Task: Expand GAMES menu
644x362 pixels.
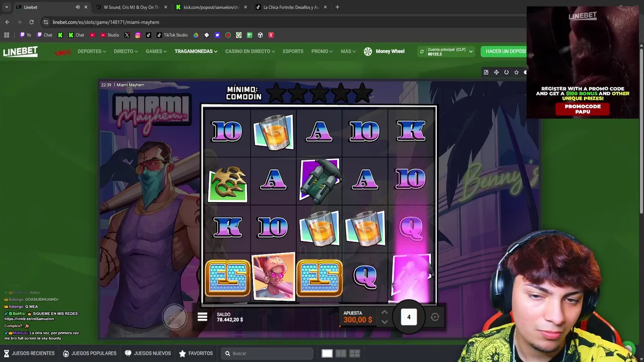Action: [x=156, y=51]
